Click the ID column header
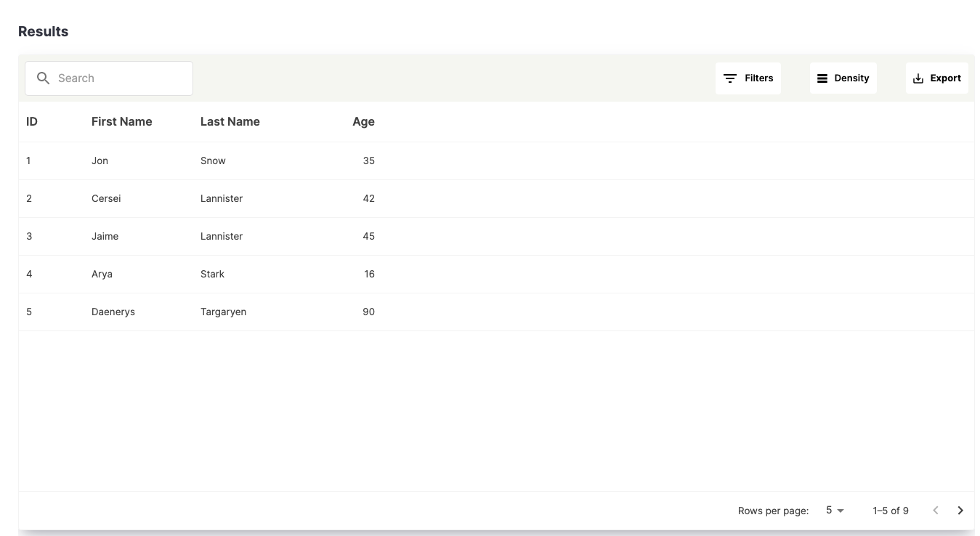The image size is (980, 536). (31, 121)
